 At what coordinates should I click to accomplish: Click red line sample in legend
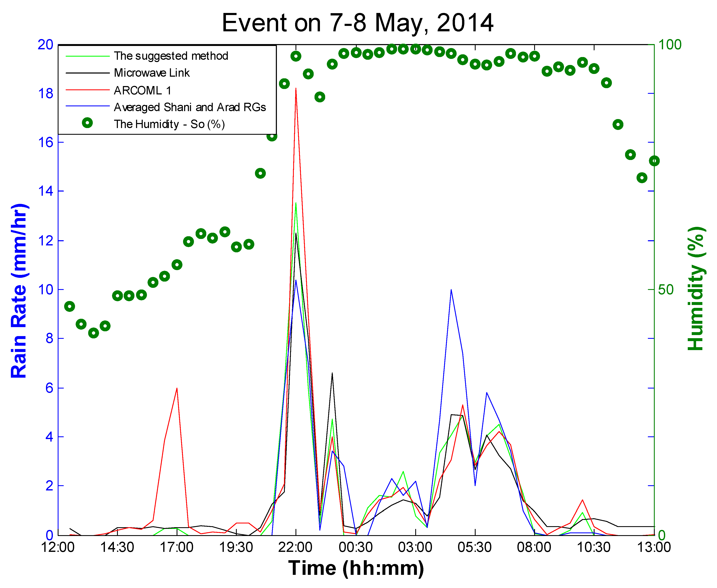click(88, 90)
